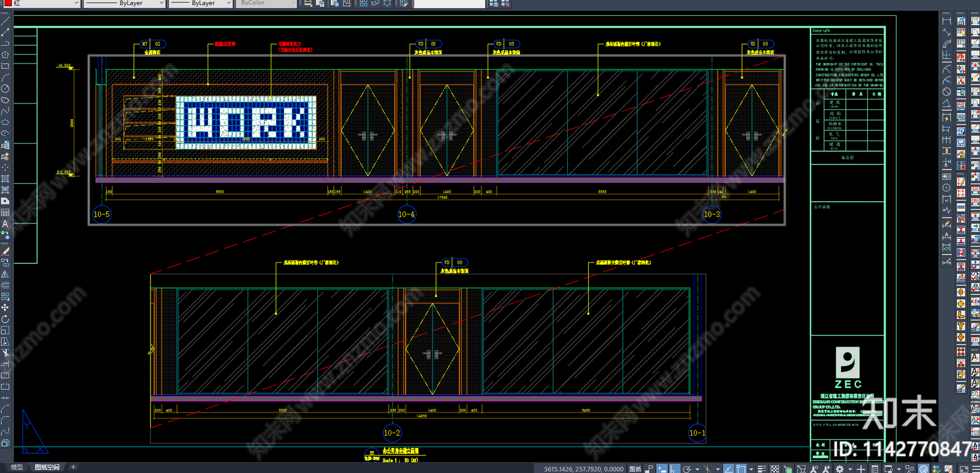This screenshot has height=473, width=980.
Task: Toggle Selection Cycling in status bar
Action: pyautogui.click(x=788, y=468)
